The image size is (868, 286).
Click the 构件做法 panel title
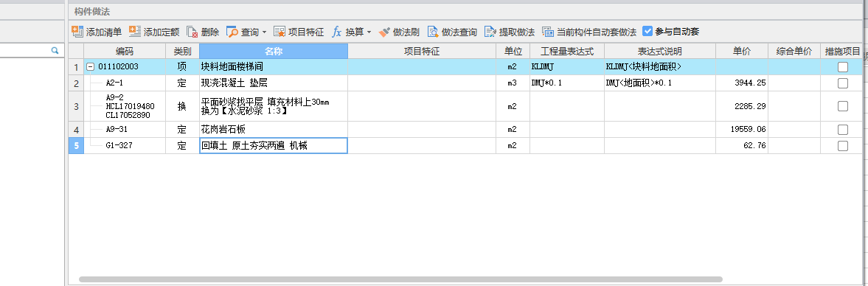[x=92, y=11]
